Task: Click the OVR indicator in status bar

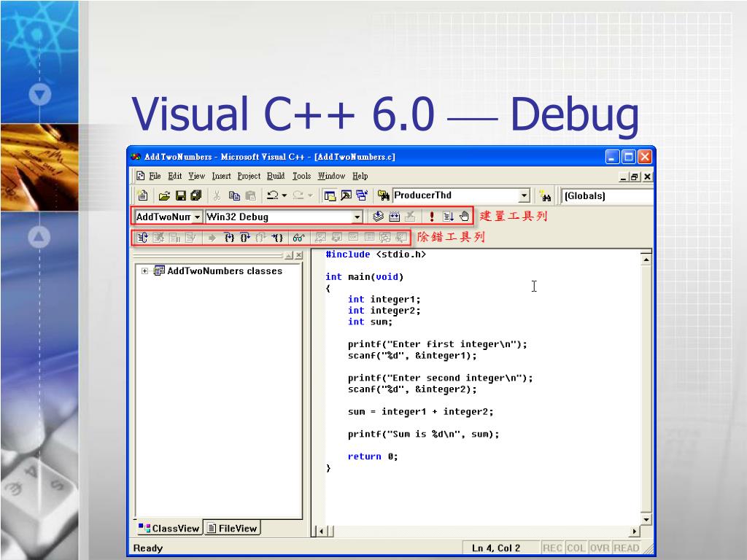Action: pyautogui.click(x=600, y=548)
